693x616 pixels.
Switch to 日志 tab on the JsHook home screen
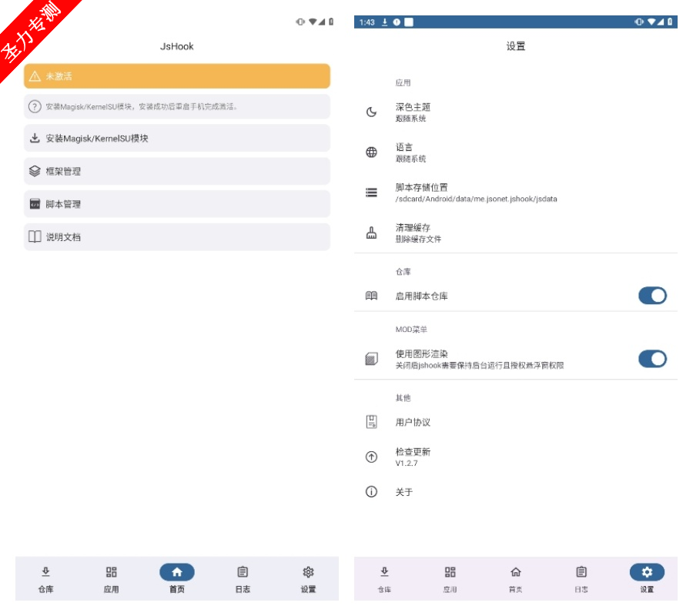tap(243, 579)
